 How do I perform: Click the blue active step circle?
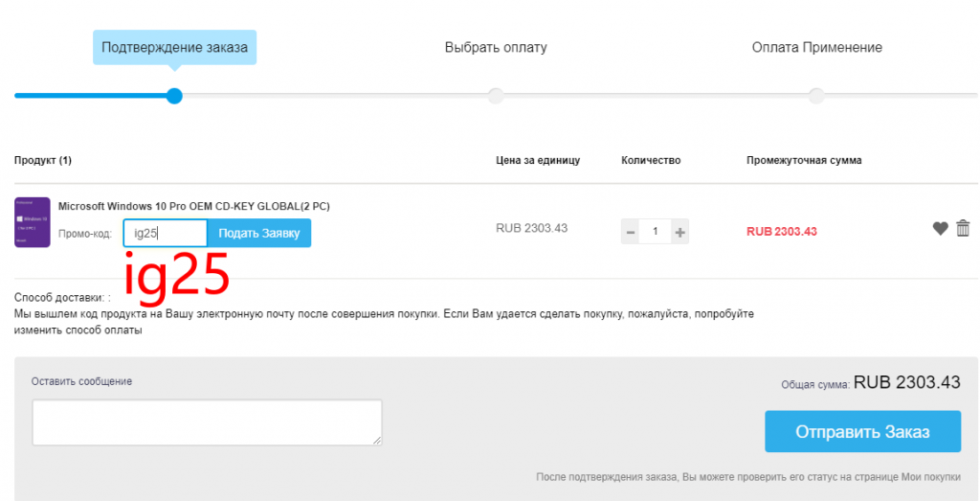(174, 96)
